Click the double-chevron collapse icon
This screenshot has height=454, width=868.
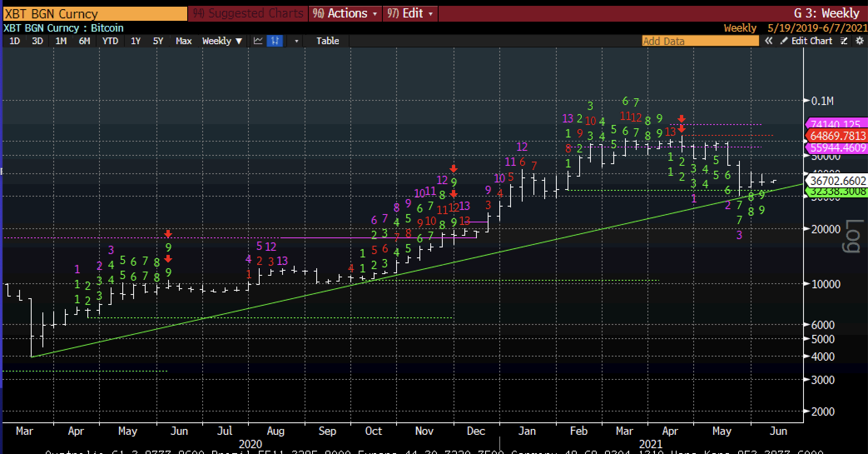point(769,41)
